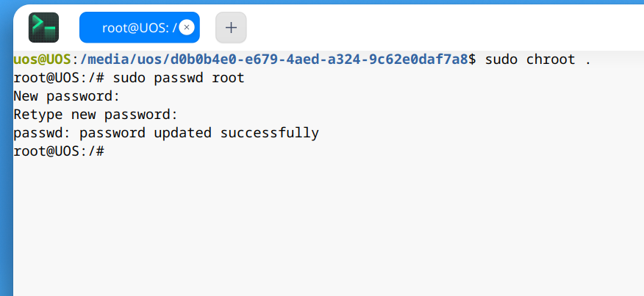Click the Retype new password: line

96,115
